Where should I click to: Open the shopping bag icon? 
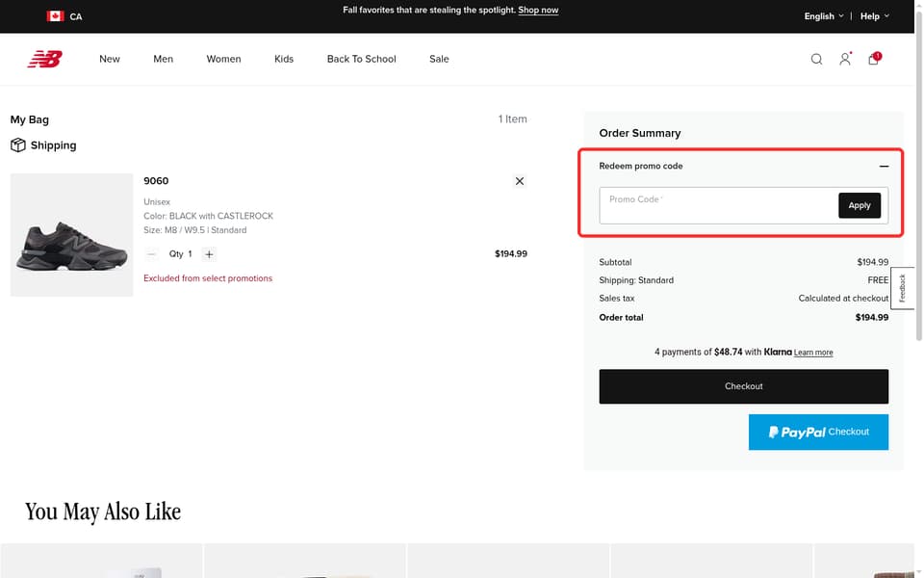tap(874, 59)
